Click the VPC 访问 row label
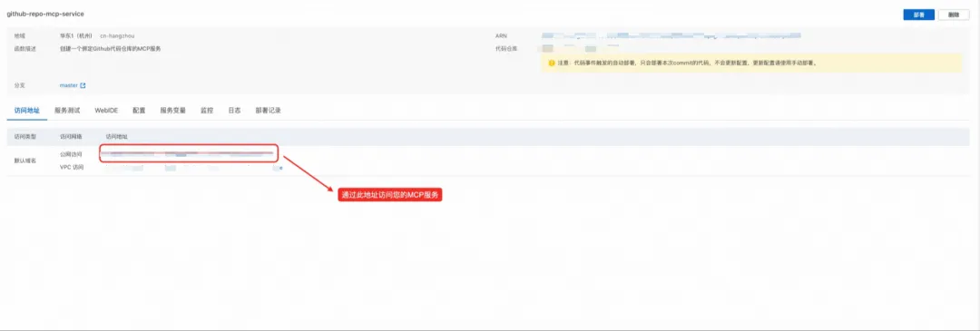Image resolution: width=980 pixels, height=331 pixels. pyautogui.click(x=72, y=168)
